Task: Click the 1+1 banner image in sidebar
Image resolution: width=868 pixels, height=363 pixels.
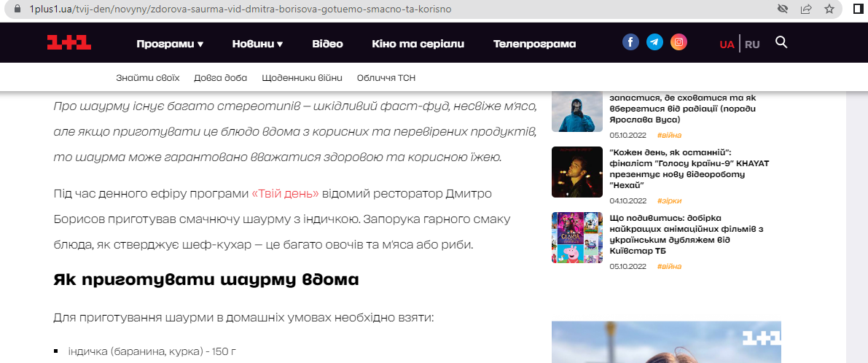Action: pyautogui.click(x=667, y=342)
